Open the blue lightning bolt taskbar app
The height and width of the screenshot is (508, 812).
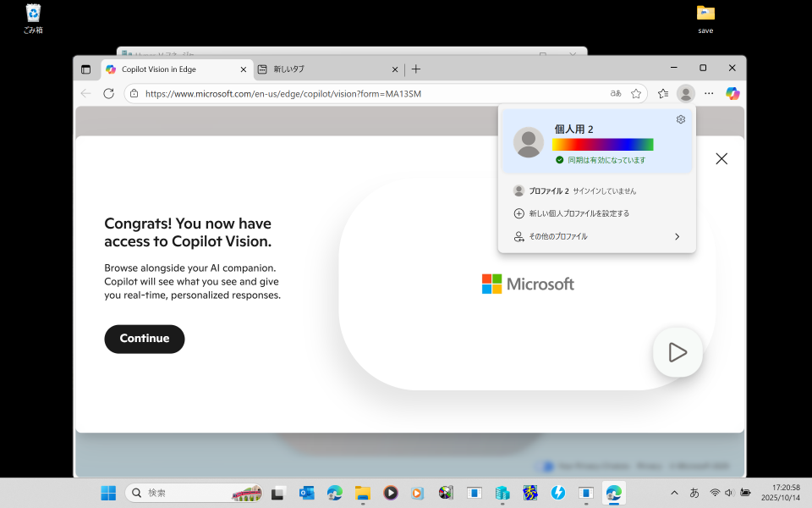557,493
